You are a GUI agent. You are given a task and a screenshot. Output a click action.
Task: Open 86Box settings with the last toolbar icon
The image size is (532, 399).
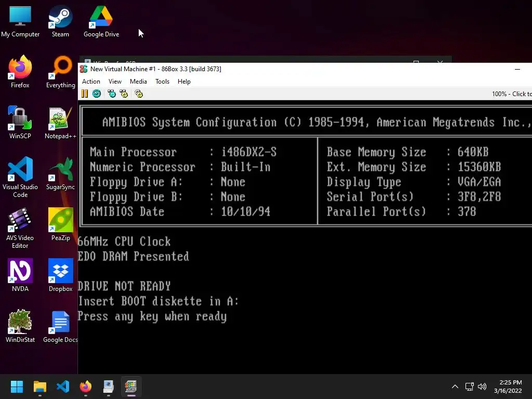tap(139, 94)
